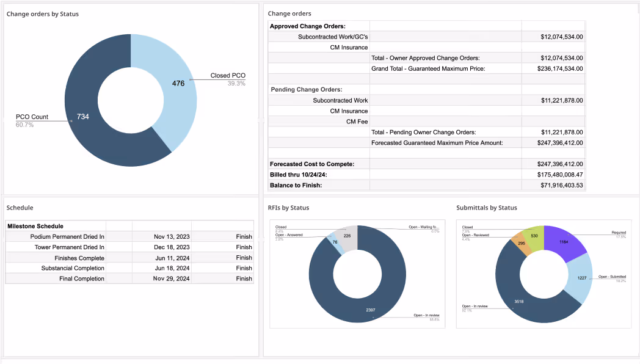
Task: Select the Open - Answered RFI slice
Action: click(x=335, y=242)
